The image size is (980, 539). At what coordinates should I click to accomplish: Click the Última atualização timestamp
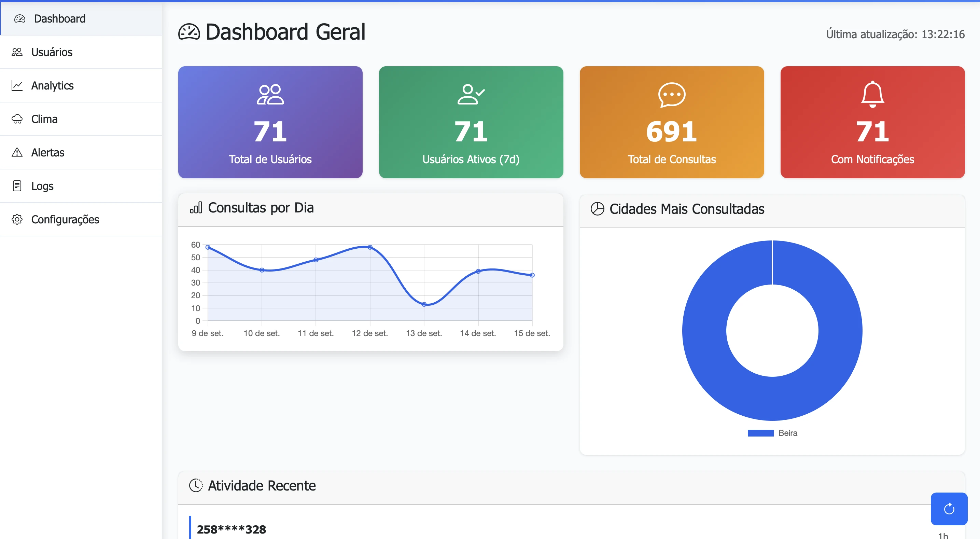point(895,34)
